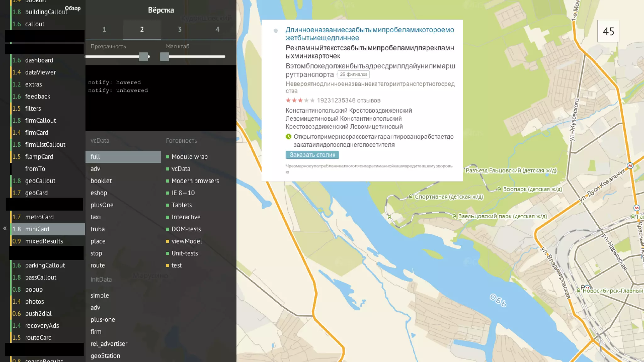The width and height of the screenshot is (644, 362).
Task: Click the green clock open-hours icon
Action: [x=288, y=137]
